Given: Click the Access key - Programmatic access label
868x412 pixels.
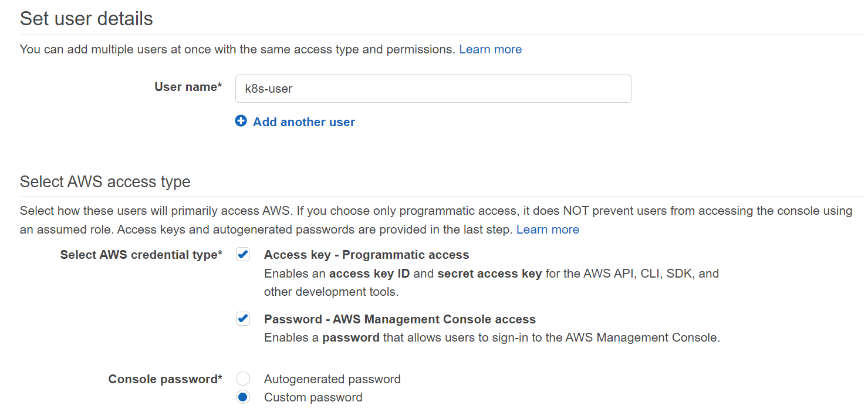Looking at the screenshot, I should [x=366, y=255].
